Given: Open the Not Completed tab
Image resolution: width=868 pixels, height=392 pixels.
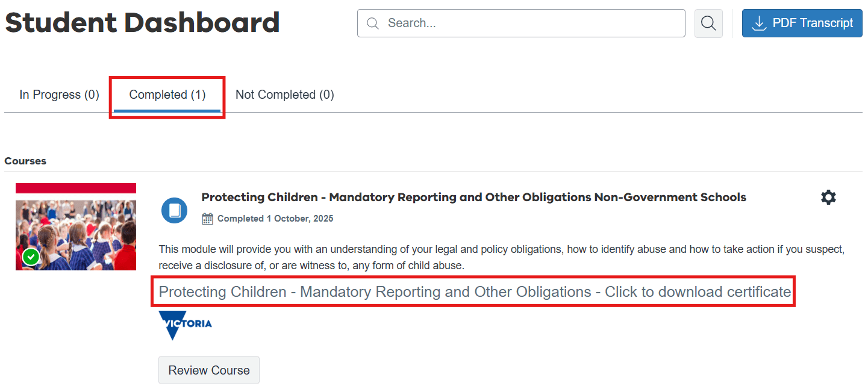Looking at the screenshot, I should point(284,95).
